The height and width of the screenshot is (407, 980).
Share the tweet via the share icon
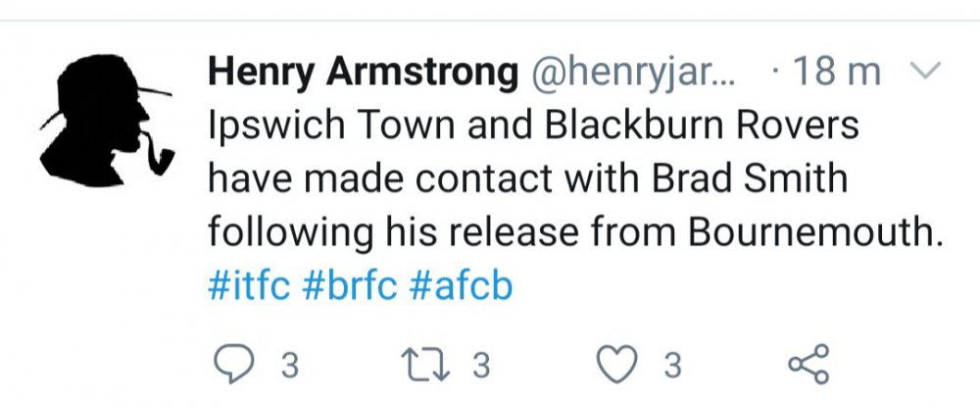[x=808, y=364]
